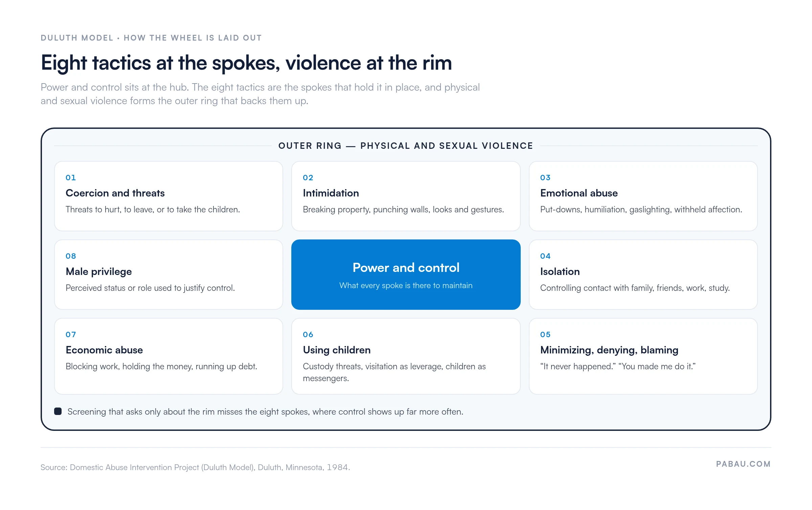Open the 02 Intimidation card
Viewport: 812px width, 510px height.
click(x=406, y=196)
